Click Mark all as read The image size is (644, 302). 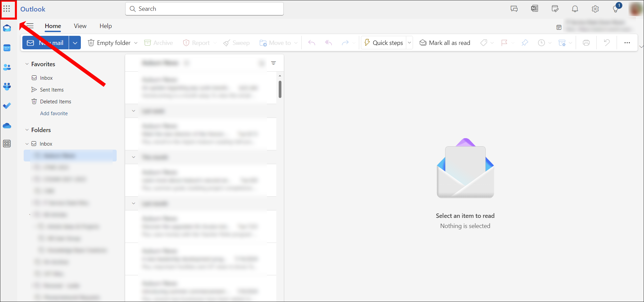(x=445, y=43)
